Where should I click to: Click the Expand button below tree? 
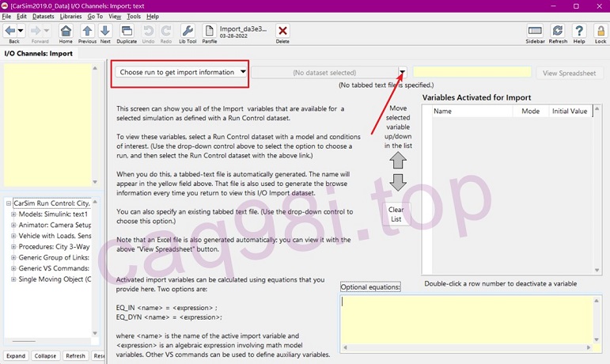[x=16, y=356]
